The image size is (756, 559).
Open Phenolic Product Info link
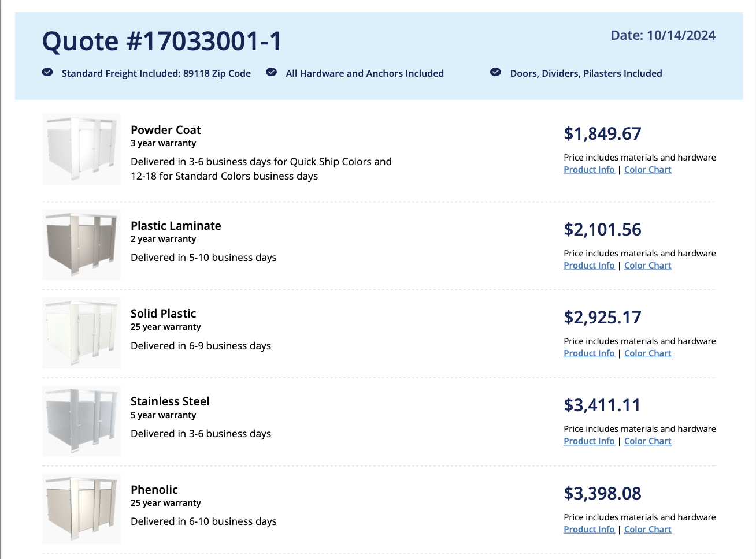[589, 530]
